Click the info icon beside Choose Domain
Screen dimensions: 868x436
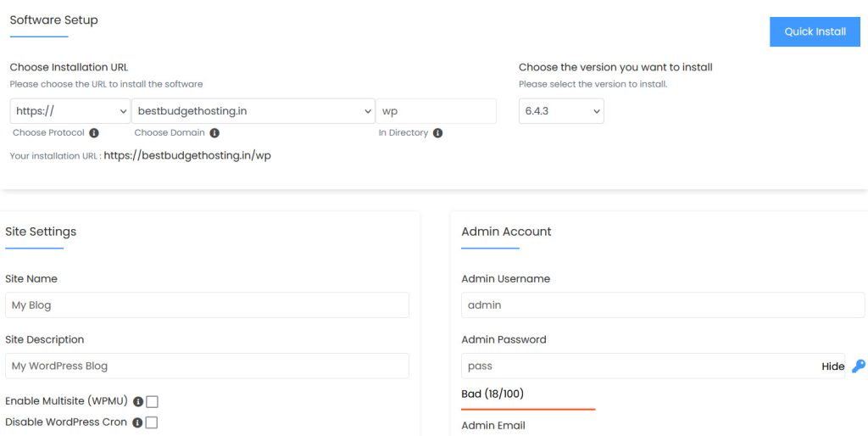[x=214, y=133]
